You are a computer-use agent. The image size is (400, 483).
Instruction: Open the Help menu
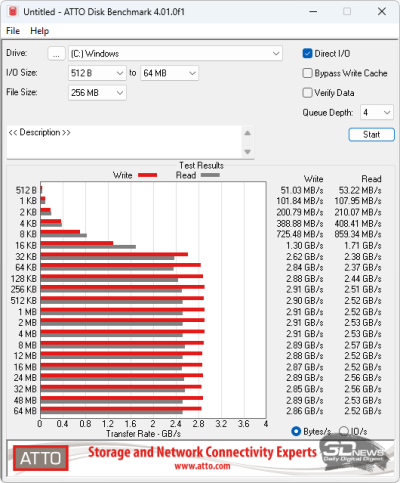[39, 31]
